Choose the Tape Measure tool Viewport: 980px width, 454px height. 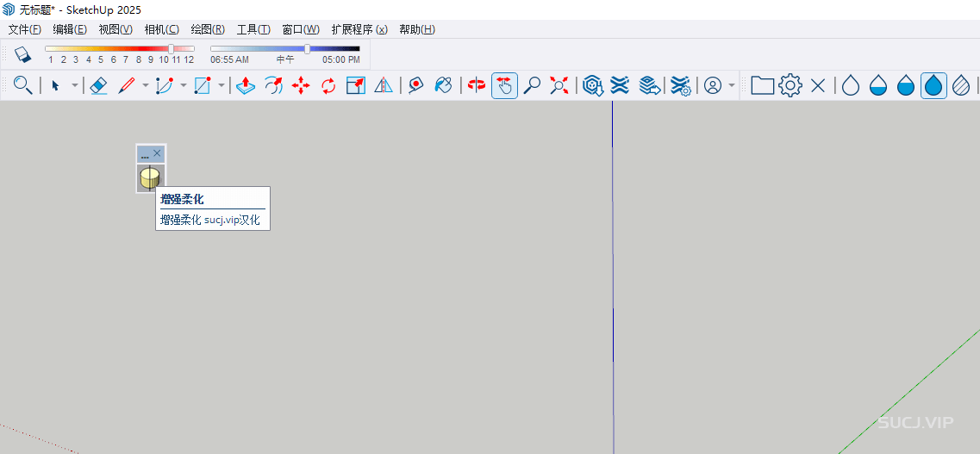pos(415,85)
